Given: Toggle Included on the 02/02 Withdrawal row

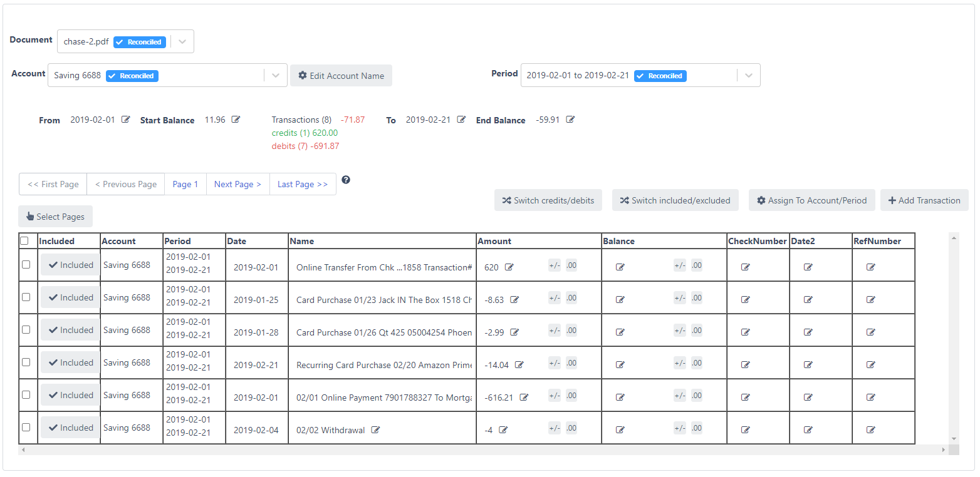Looking at the screenshot, I should point(70,427).
